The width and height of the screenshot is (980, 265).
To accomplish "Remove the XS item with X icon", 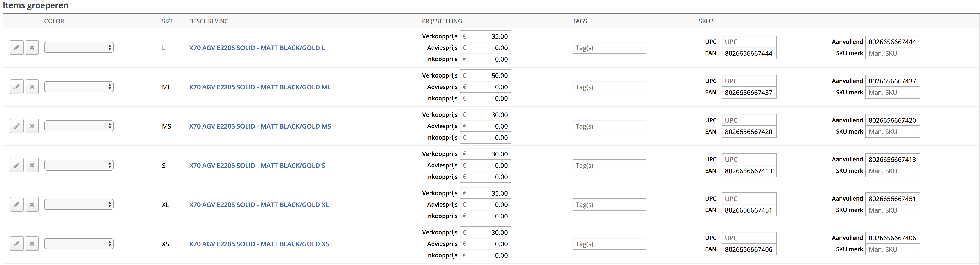I will coord(32,243).
